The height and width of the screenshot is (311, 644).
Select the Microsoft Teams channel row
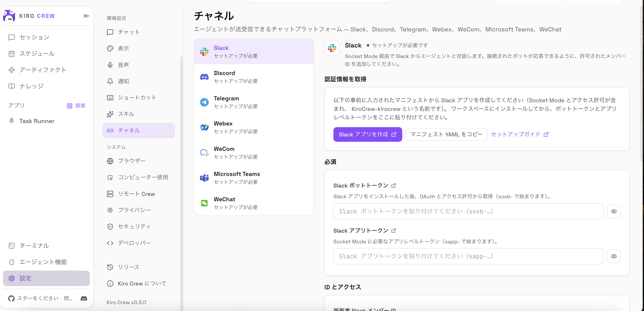coord(254,178)
